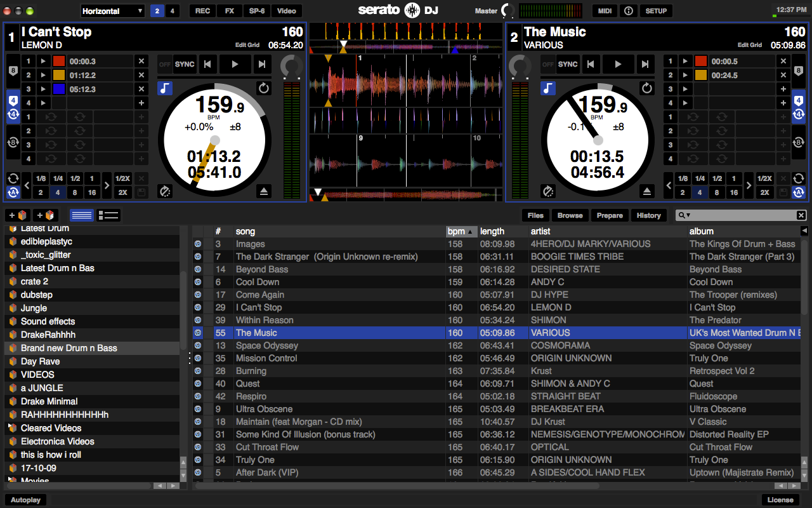Show shorter loop sizes on deck 1 with left arrow

(27, 185)
